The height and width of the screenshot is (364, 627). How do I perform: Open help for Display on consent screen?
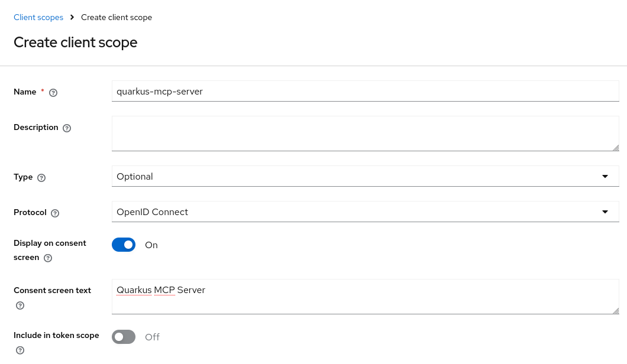coord(48,258)
